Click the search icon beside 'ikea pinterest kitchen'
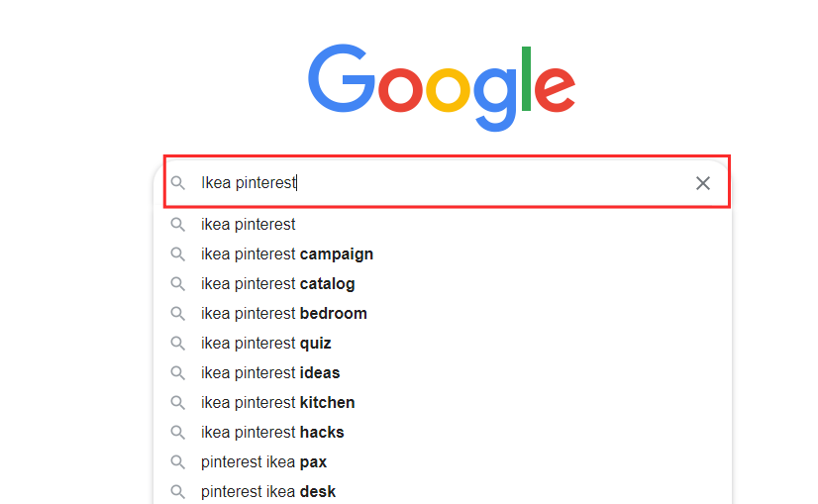Screen dimensions: 818x504 click(178, 403)
